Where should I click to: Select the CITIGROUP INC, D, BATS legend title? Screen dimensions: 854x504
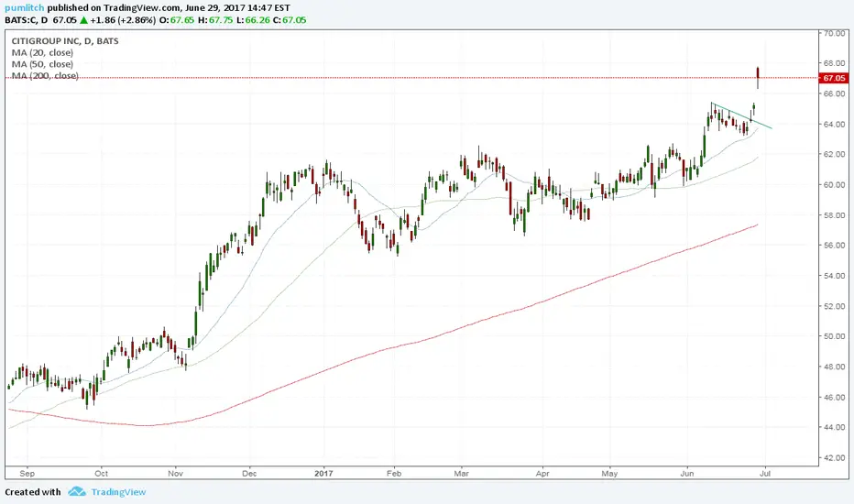tap(65, 41)
